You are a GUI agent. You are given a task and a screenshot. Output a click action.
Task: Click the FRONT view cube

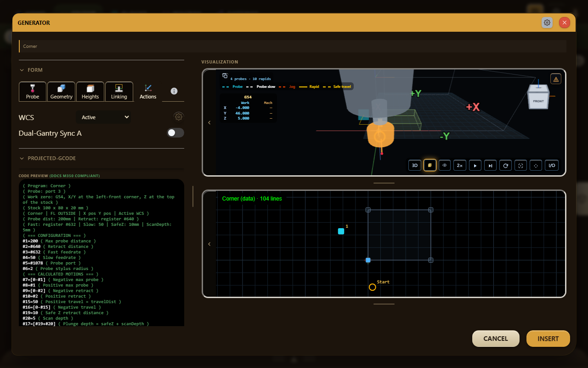coord(538,100)
